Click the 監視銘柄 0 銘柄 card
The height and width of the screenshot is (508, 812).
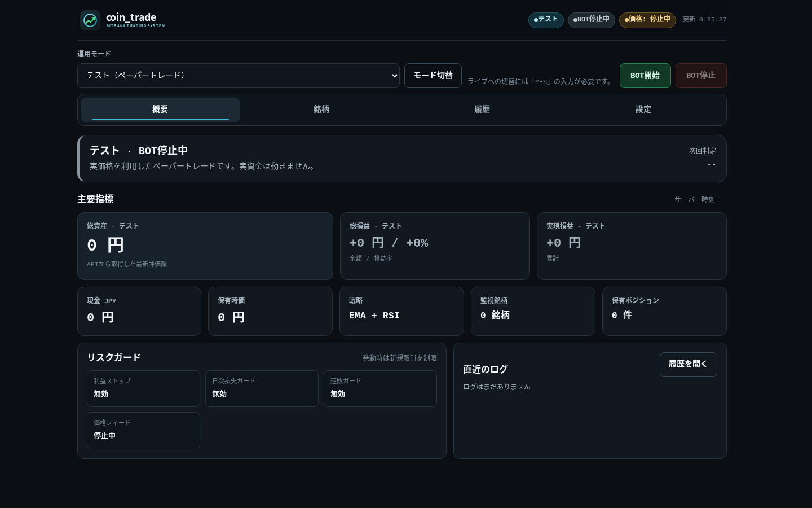(533, 312)
